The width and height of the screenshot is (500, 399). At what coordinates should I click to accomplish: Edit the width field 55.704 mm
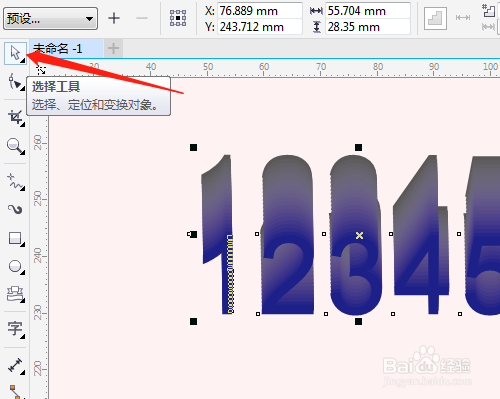pyautogui.click(x=368, y=11)
